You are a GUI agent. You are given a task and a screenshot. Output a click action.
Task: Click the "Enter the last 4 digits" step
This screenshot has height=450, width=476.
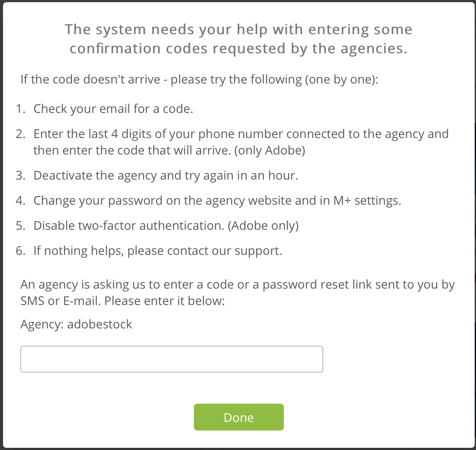pos(241,134)
